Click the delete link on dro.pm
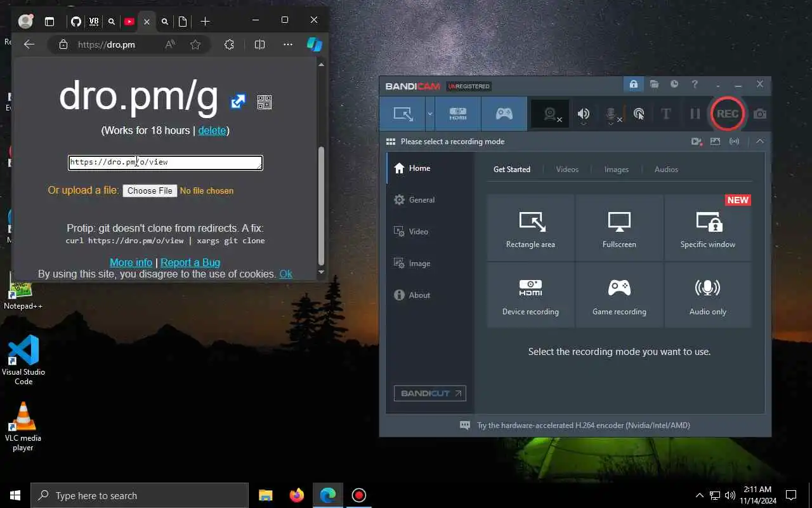812x508 pixels. click(212, 130)
